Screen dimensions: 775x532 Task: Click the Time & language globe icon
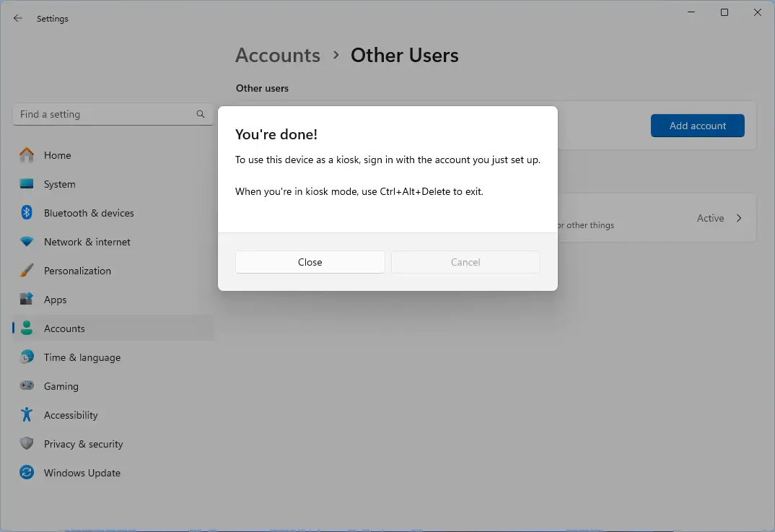coord(27,357)
